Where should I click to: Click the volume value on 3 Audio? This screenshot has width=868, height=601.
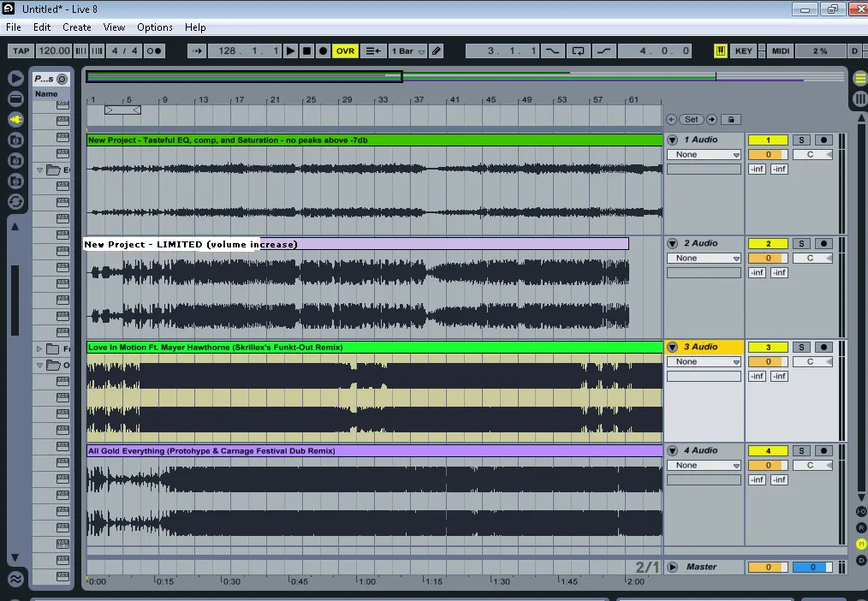(x=768, y=361)
